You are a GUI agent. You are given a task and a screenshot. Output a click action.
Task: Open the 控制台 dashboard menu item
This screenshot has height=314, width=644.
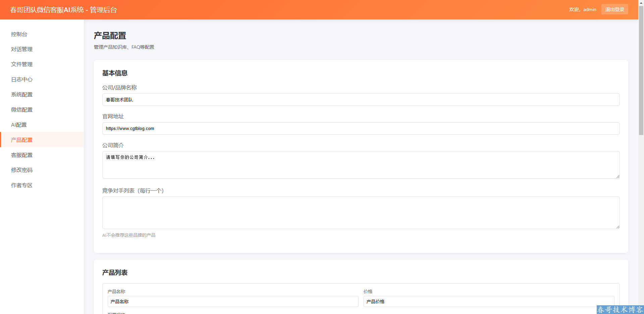(19, 34)
